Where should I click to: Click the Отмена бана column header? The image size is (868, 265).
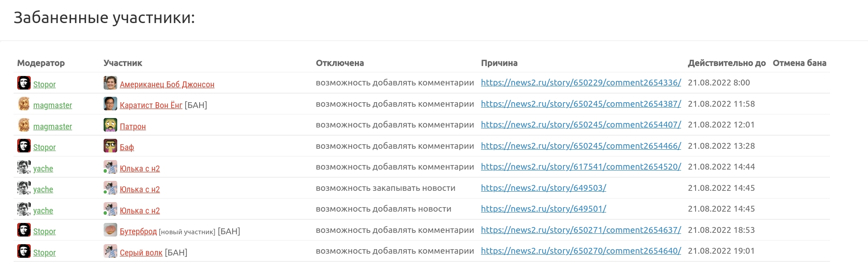pyautogui.click(x=800, y=63)
